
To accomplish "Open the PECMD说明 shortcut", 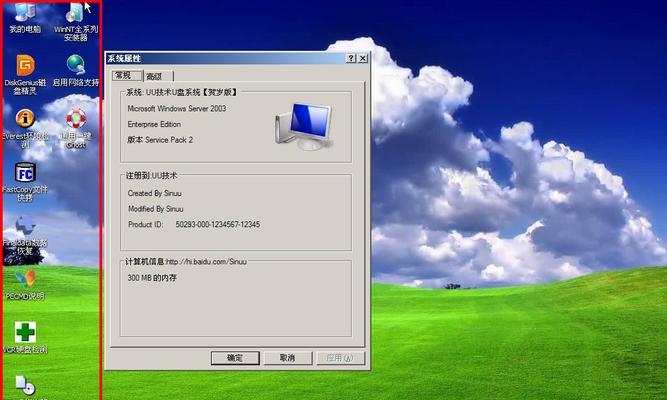I will coord(25,285).
